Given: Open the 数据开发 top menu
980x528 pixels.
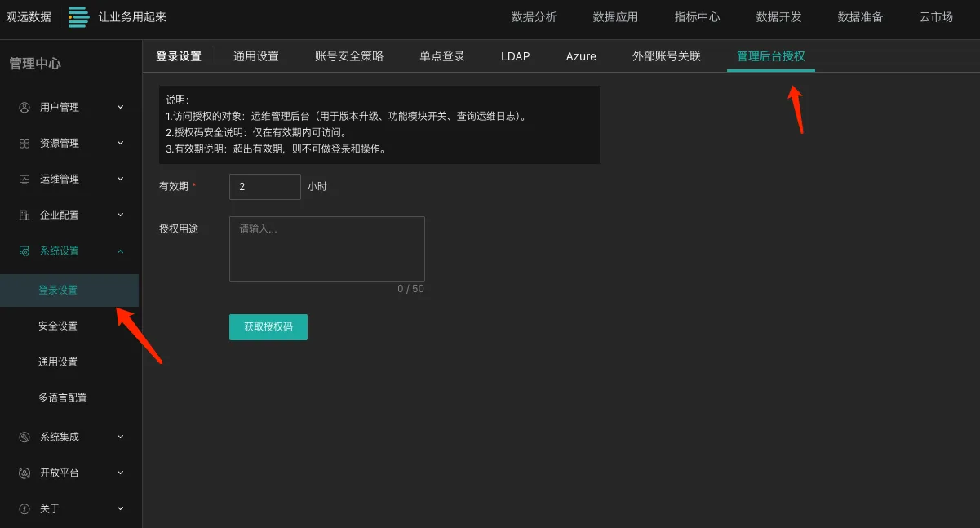Looking at the screenshot, I should tap(778, 16).
